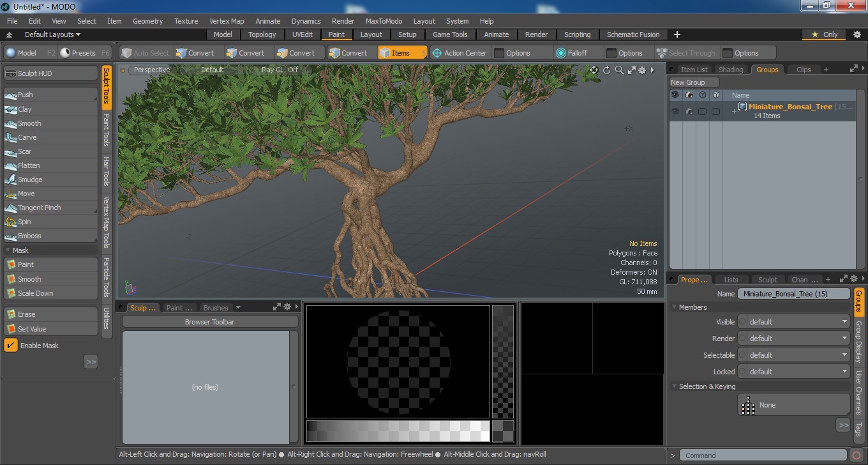Click the Presets button
This screenshot has width=868, height=465.
coord(85,53)
